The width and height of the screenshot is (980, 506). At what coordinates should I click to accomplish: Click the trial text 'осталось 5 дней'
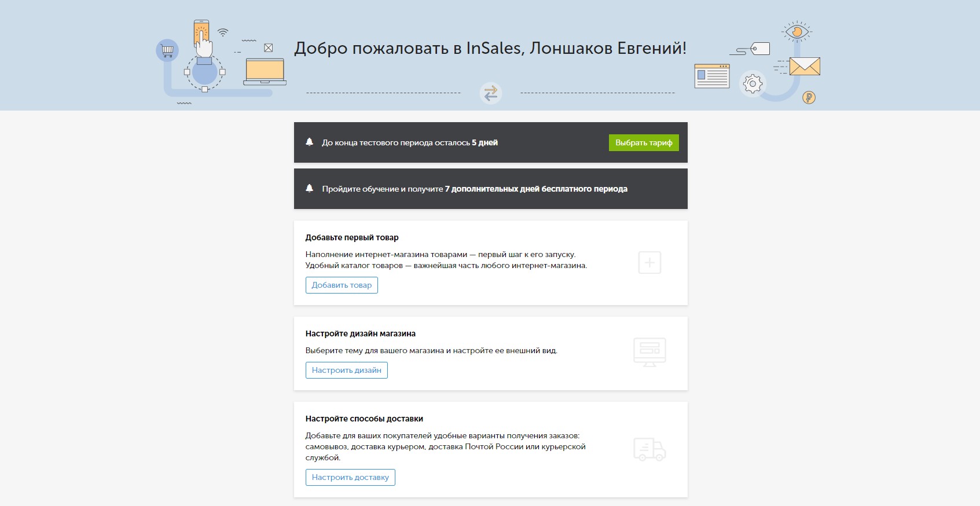[x=467, y=142]
